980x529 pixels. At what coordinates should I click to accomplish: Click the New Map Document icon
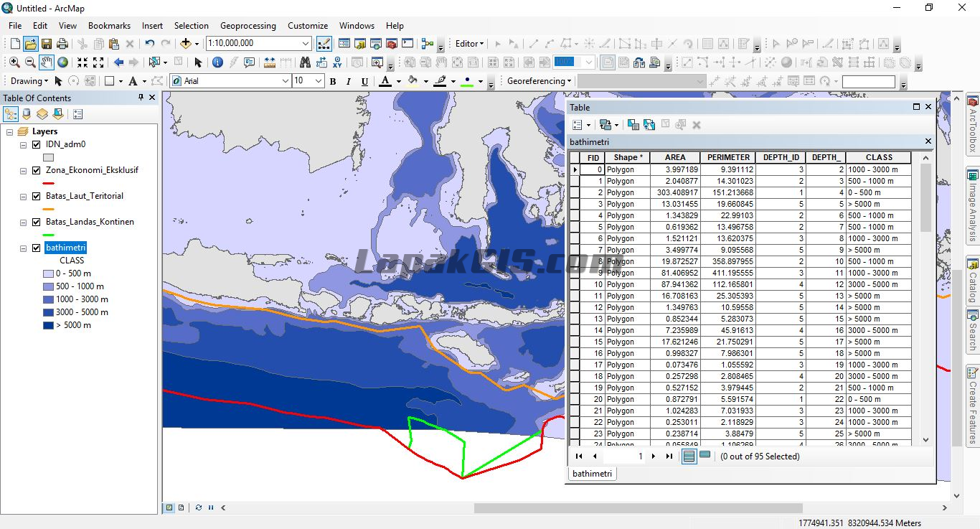[14, 44]
